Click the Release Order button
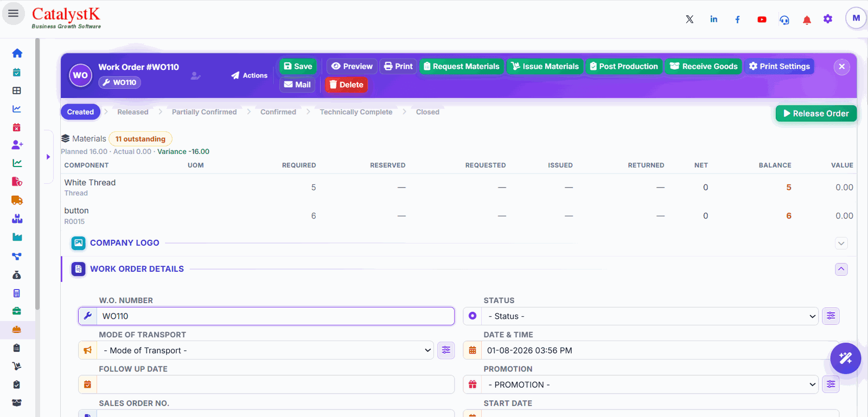The height and width of the screenshot is (417, 868). 816,113
